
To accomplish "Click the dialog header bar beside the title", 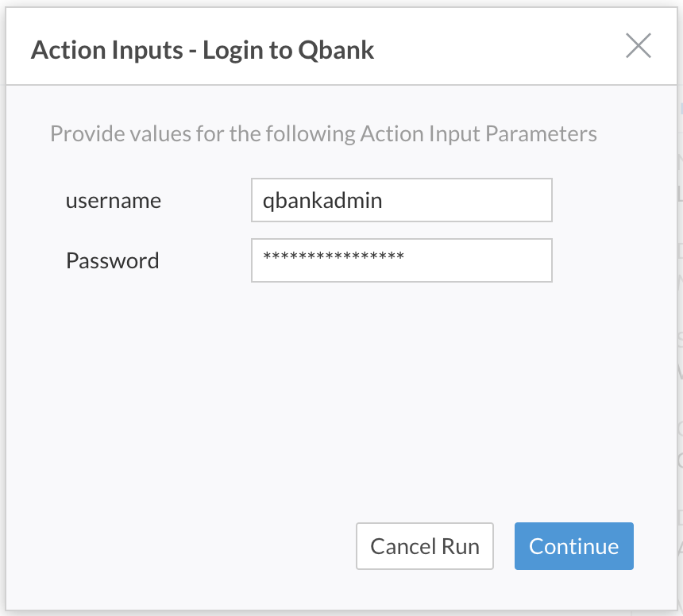I will point(496,48).
